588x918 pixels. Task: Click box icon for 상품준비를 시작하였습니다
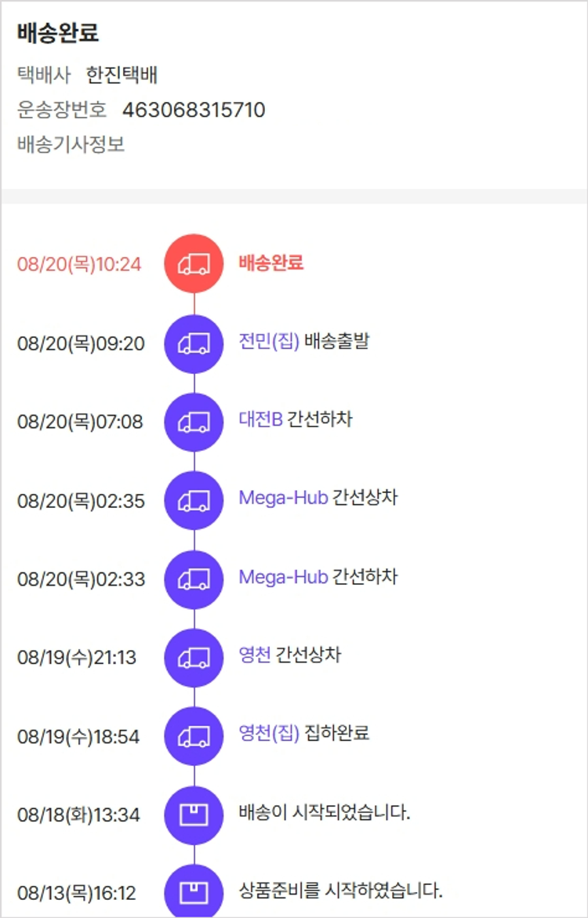pos(194,893)
